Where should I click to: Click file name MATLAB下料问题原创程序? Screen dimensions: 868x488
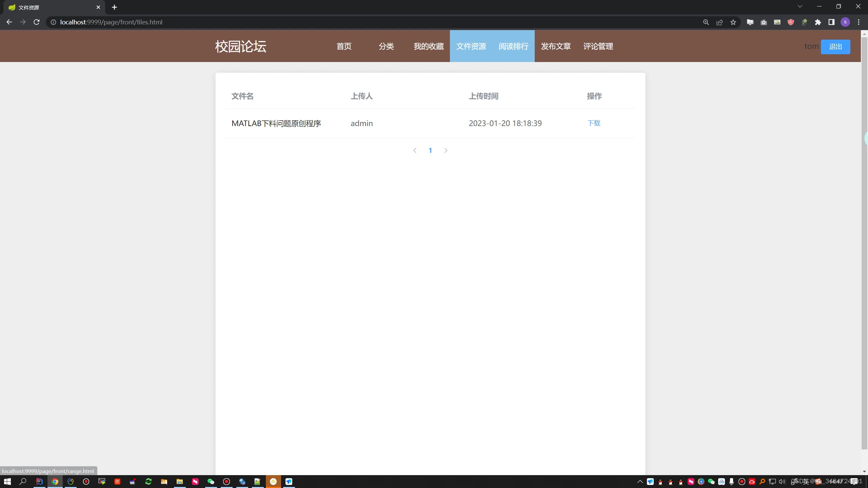[276, 123]
